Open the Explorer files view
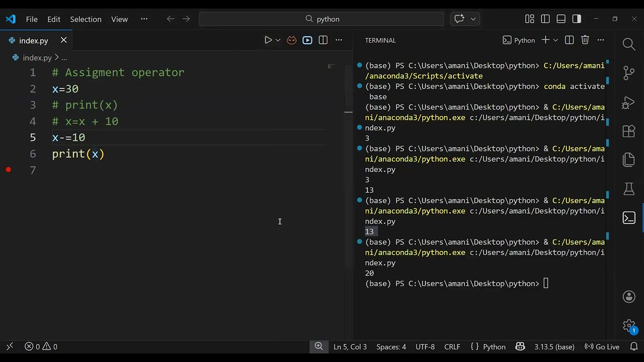The image size is (644, 362). point(629,160)
